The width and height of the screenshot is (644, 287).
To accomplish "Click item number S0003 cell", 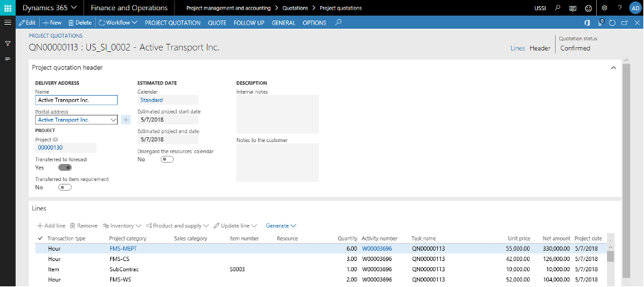I will pos(238,269).
